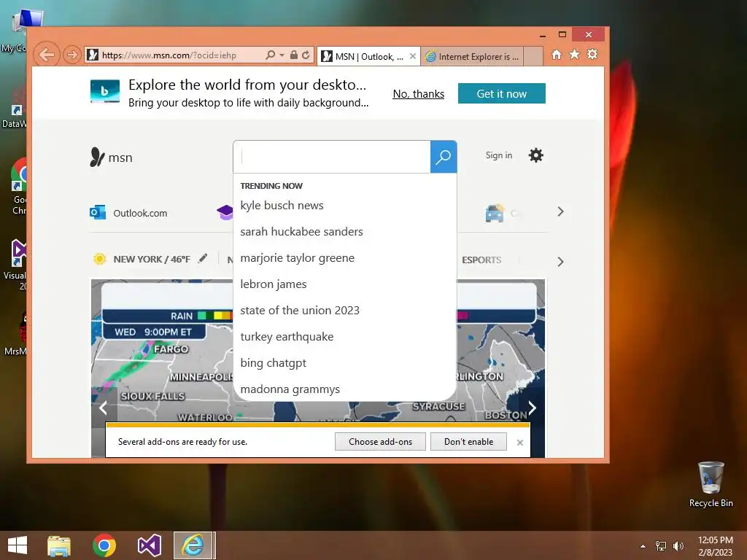Decline the offer with No, thanks
747x560 pixels.
[418, 94]
